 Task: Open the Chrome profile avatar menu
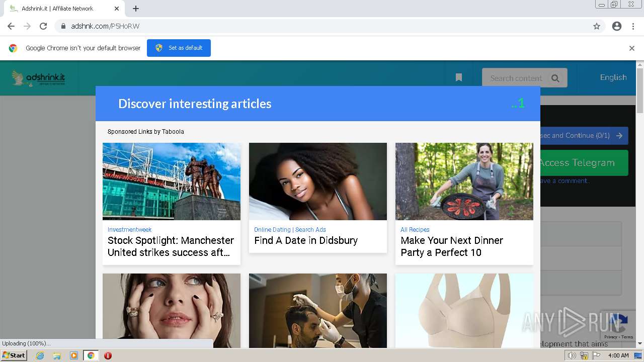(x=617, y=26)
